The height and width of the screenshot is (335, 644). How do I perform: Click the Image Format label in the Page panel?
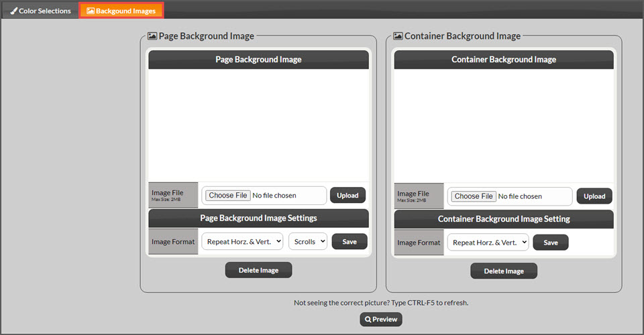(173, 241)
